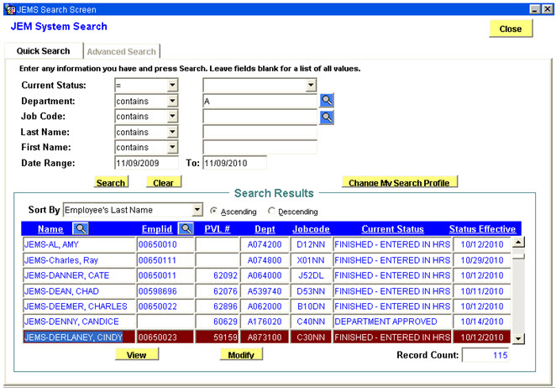Click the results scrollbar up arrow
This screenshot has width=556, height=392.
(x=518, y=243)
